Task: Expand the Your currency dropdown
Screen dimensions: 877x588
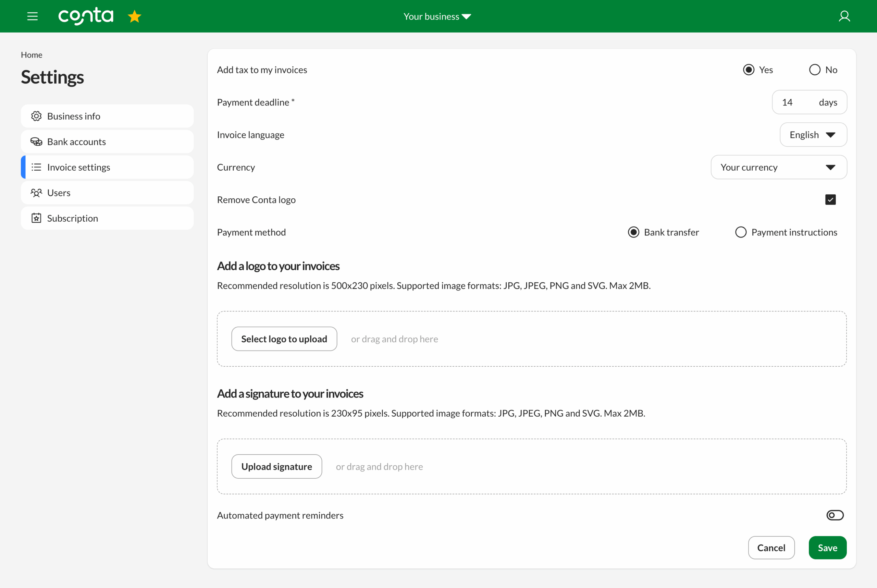Action: (x=778, y=167)
